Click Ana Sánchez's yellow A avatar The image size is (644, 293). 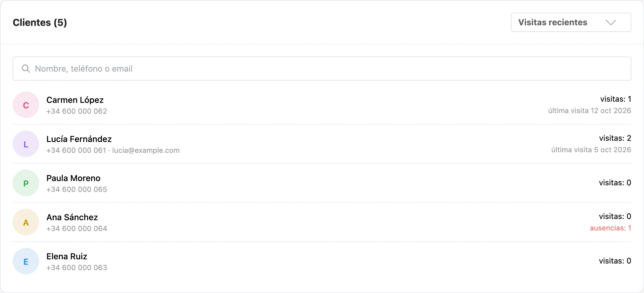tap(26, 222)
